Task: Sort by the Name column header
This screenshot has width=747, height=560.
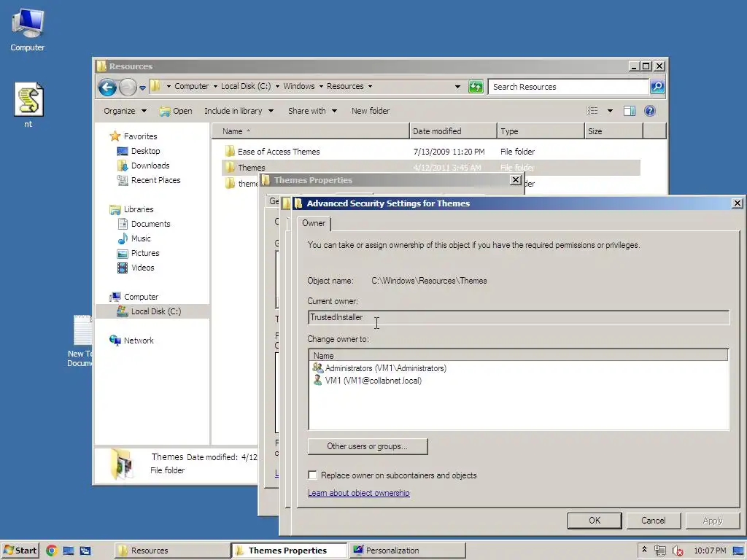Action: point(311,131)
